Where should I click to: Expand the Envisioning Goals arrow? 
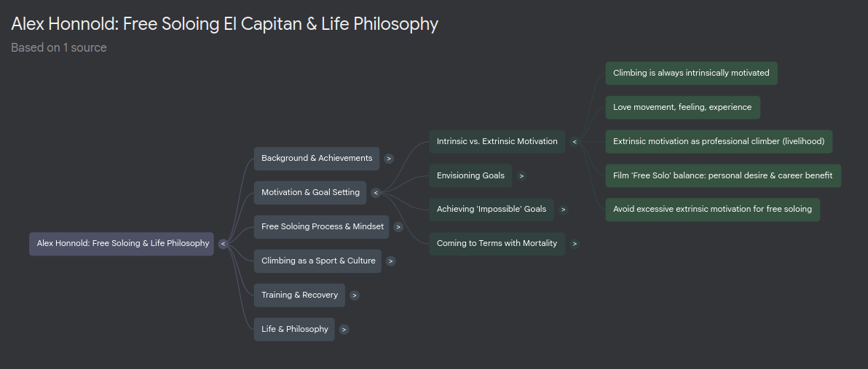(x=521, y=176)
